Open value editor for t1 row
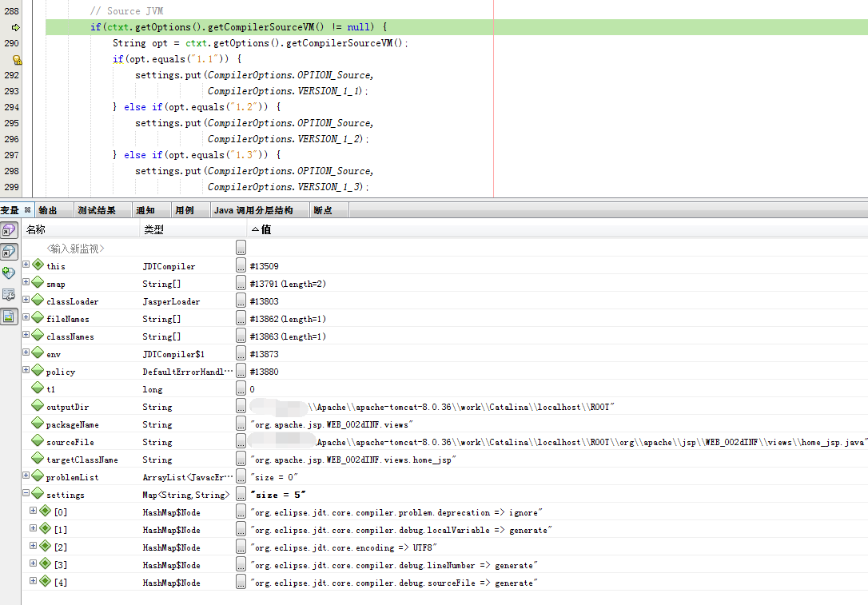 241,388
